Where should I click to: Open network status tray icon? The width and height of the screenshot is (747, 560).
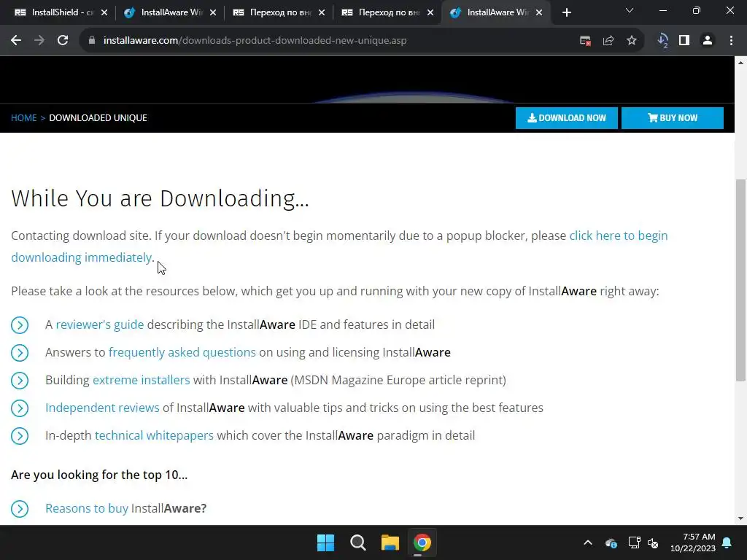(634, 542)
